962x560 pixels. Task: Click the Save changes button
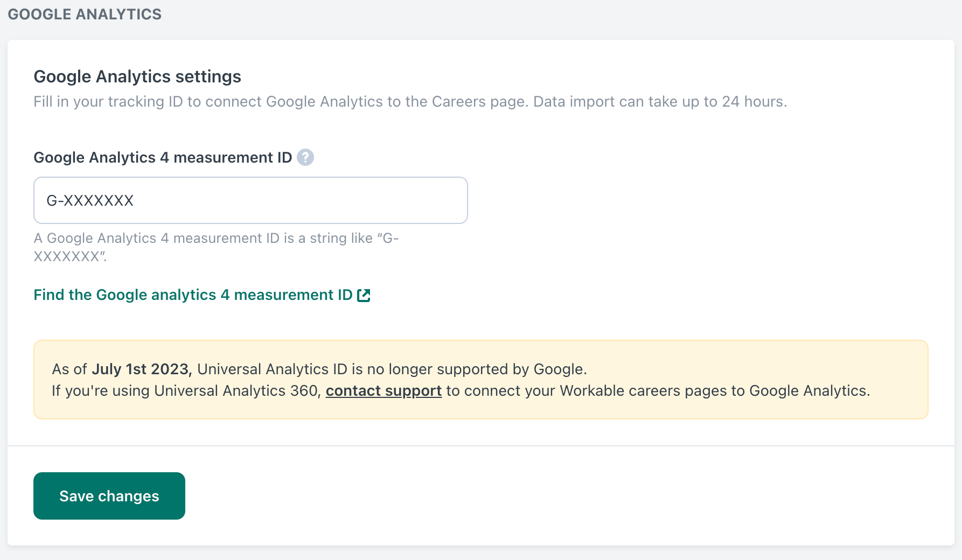tap(109, 496)
